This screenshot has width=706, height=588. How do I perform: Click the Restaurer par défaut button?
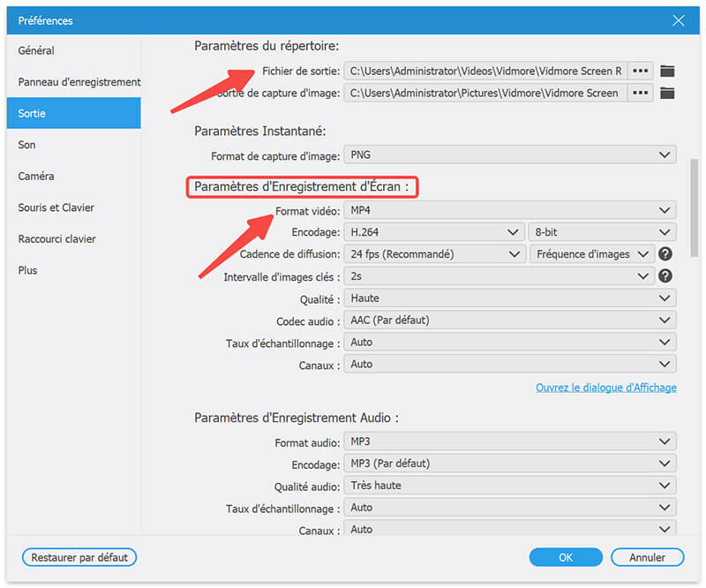pos(79,557)
